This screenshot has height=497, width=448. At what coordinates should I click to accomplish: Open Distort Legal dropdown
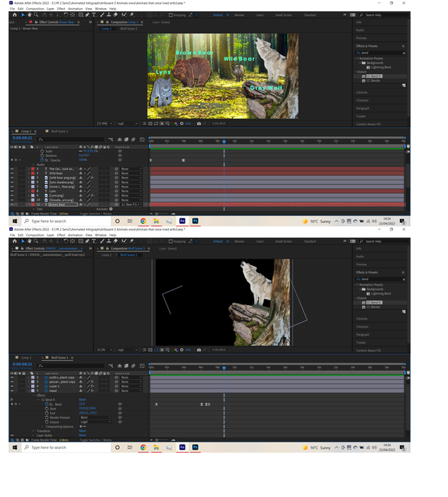coord(96,422)
